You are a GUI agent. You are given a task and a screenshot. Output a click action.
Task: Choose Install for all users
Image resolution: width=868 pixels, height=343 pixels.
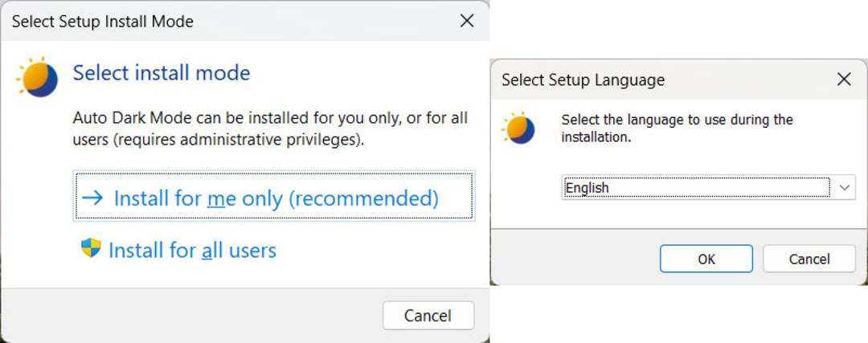tap(178, 250)
